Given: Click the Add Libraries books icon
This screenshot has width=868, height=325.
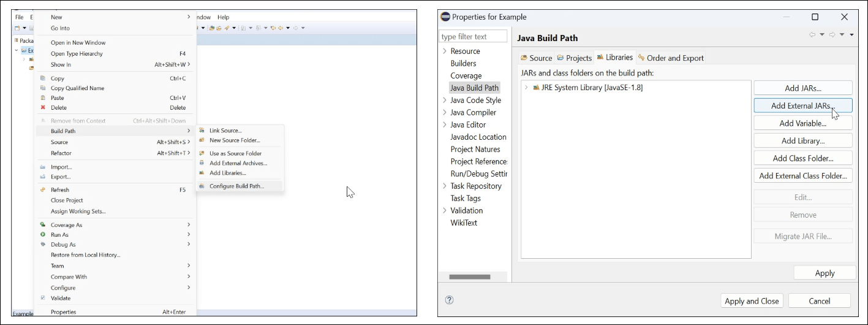Looking at the screenshot, I should [202, 173].
